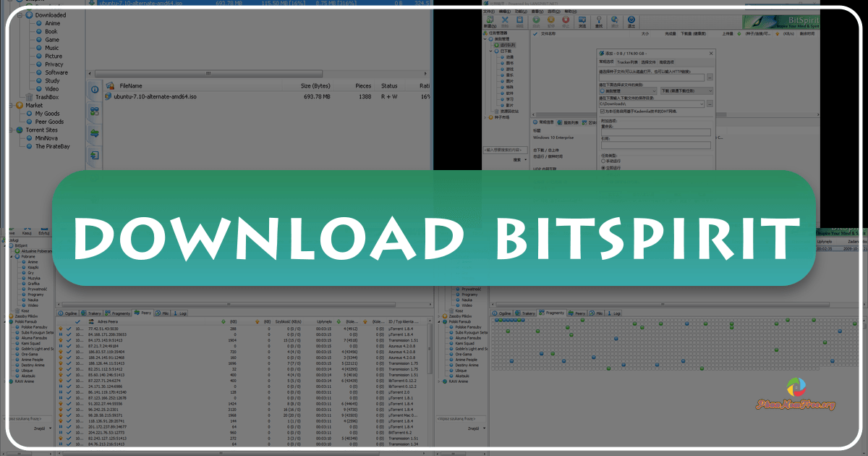868x456 pixels.
Task: Open the Browse toolbar icon in BitSpirit
Action: 581,21
